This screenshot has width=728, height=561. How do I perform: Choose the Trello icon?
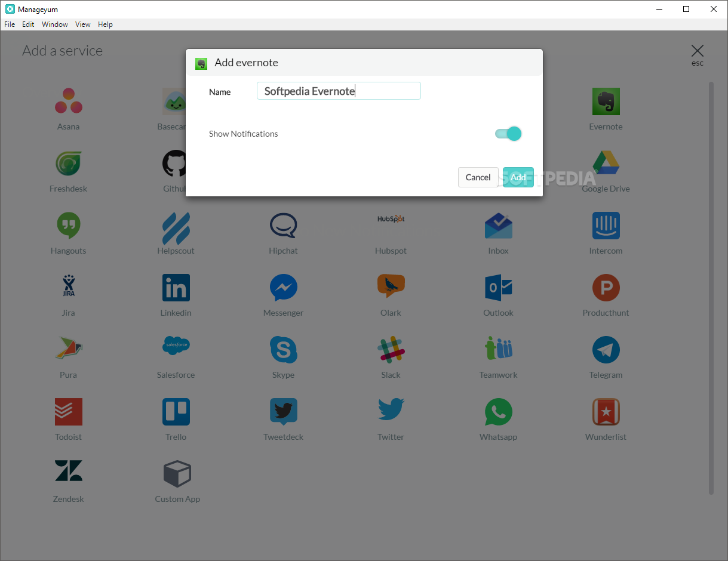(176, 412)
